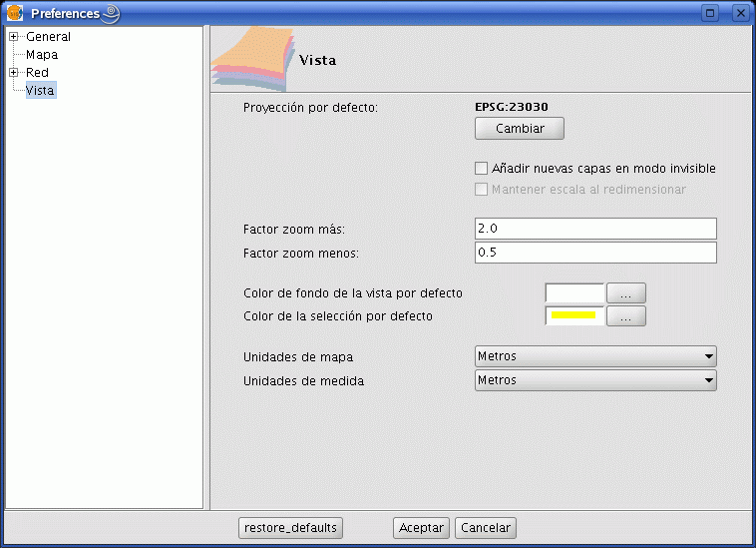Click the Vista layers icon in header

click(252, 59)
